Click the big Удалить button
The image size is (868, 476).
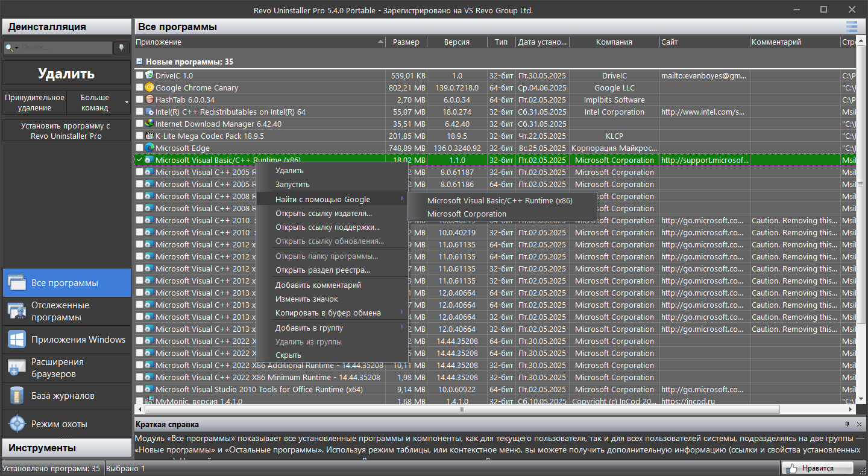(66, 74)
